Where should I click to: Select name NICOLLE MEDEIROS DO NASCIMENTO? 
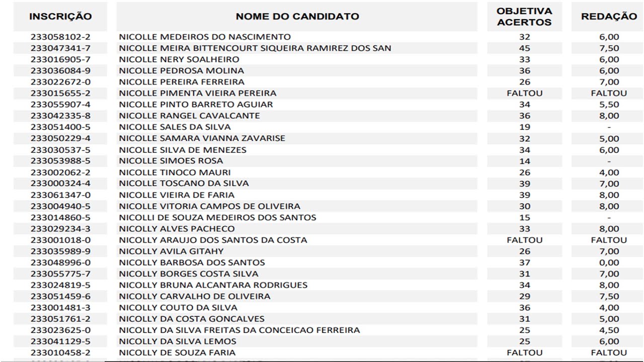point(205,37)
